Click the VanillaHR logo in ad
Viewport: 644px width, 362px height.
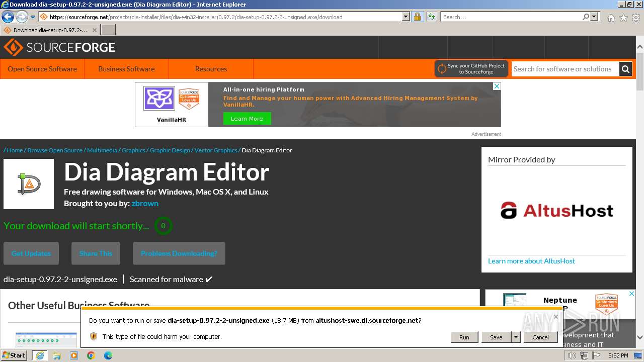click(159, 99)
